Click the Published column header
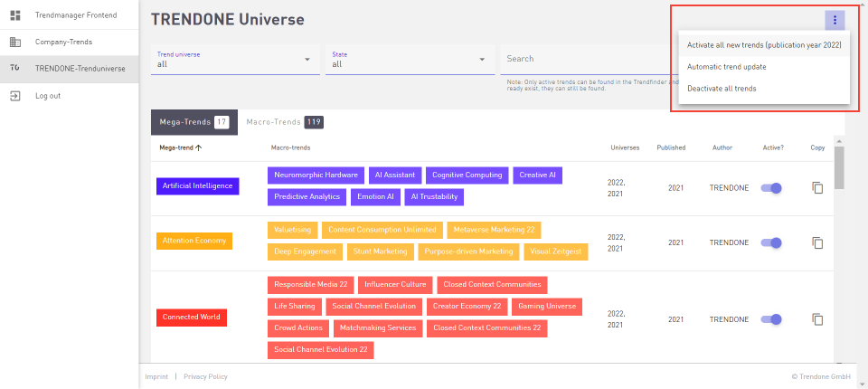The height and width of the screenshot is (389, 868). pos(671,148)
